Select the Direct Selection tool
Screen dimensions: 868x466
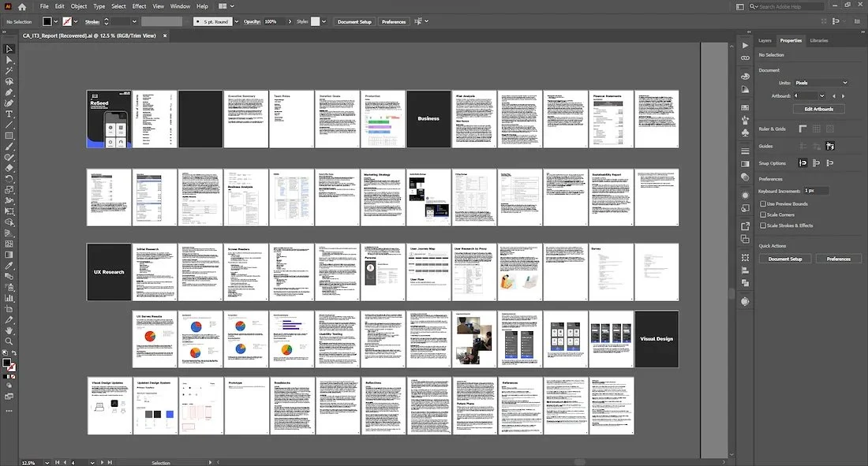[9, 60]
